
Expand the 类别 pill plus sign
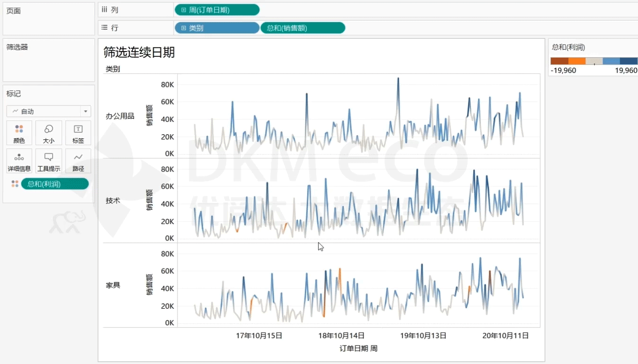[184, 28]
